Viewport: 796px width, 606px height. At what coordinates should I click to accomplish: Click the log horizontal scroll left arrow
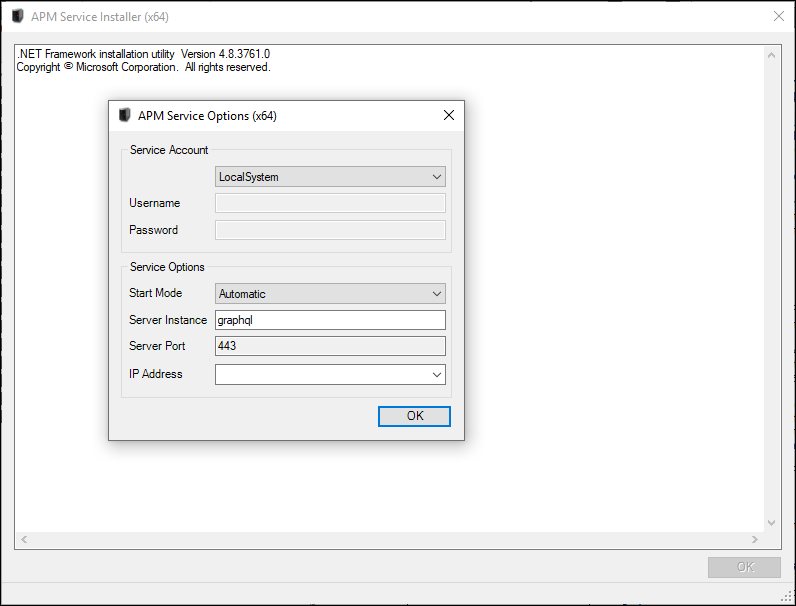(24, 540)
